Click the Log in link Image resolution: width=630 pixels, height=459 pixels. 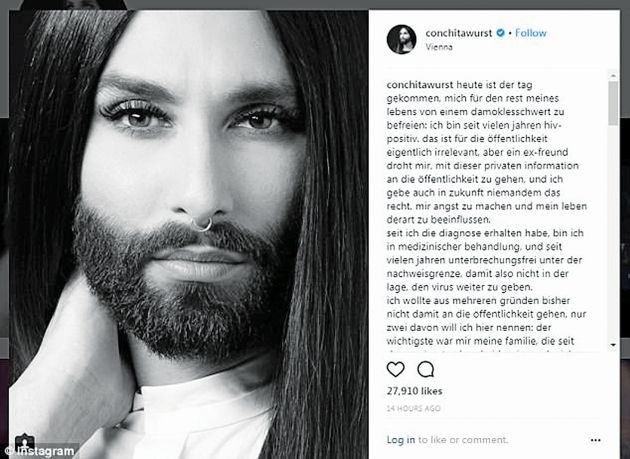pos(401,440)
